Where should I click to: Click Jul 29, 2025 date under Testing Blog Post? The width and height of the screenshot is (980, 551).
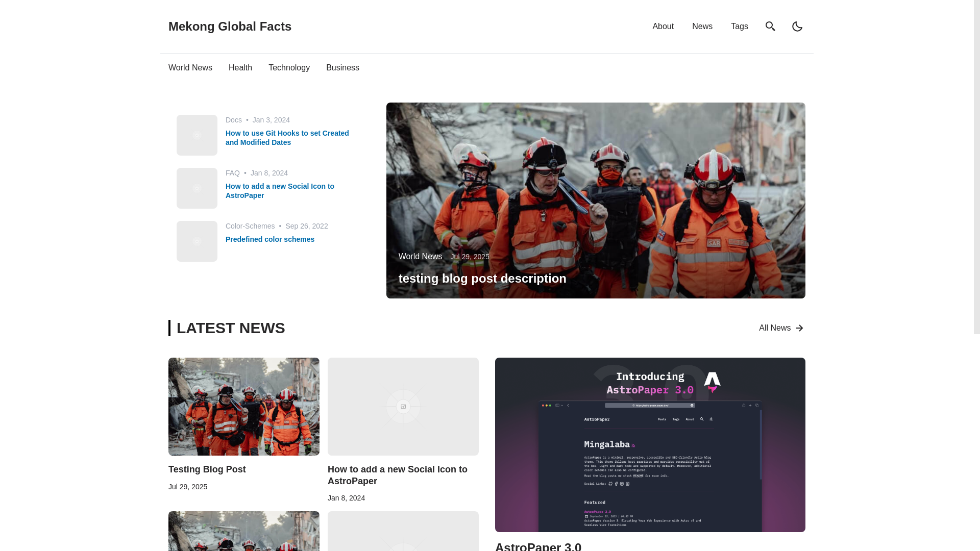coord(188,487)
